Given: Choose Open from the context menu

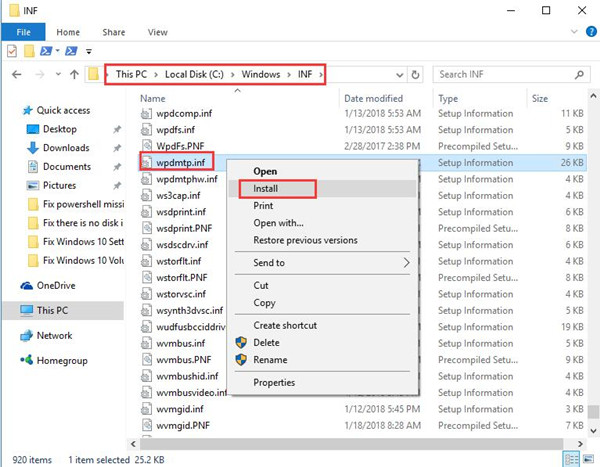Looking at the screenshot, I should [x=322, y=171].
